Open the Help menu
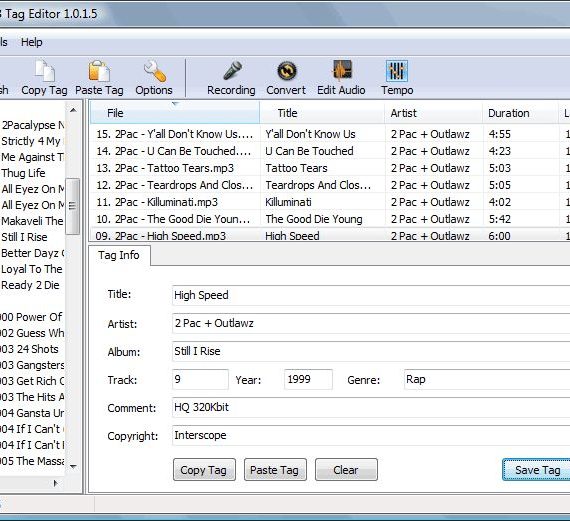570x521 pixels. (x=32, y=42)
